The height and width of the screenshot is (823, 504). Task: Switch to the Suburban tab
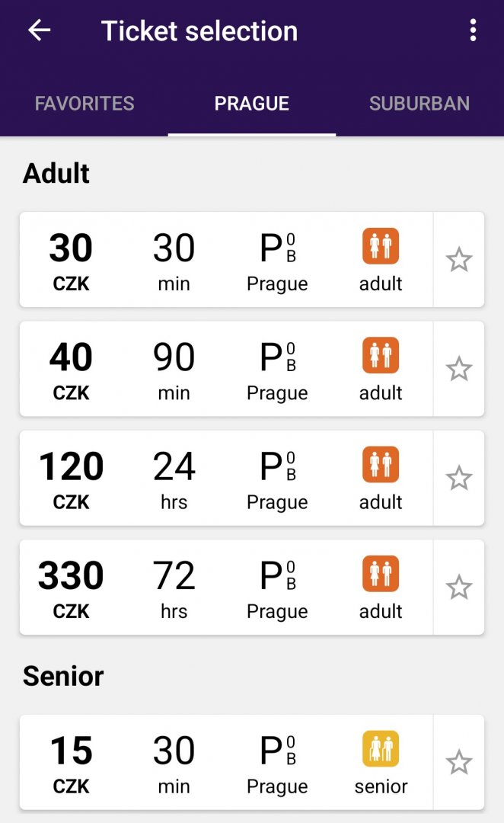(x=419, y=104)
